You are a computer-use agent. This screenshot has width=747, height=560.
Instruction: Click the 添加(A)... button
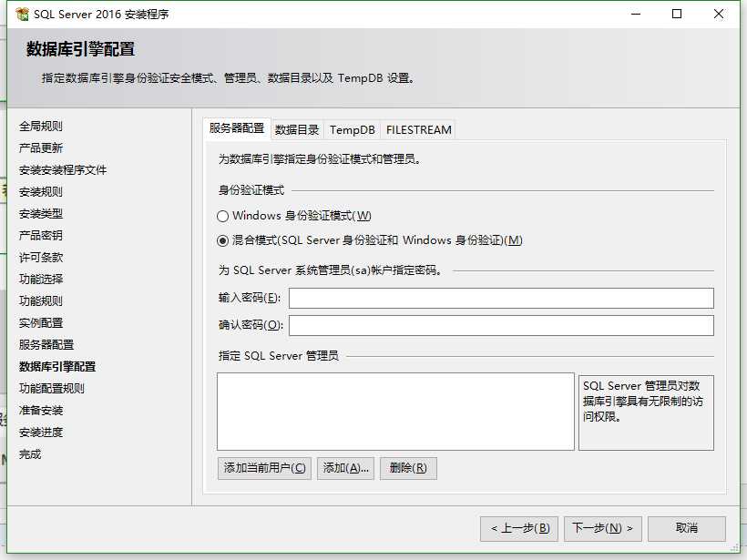(x=346, y=468)
